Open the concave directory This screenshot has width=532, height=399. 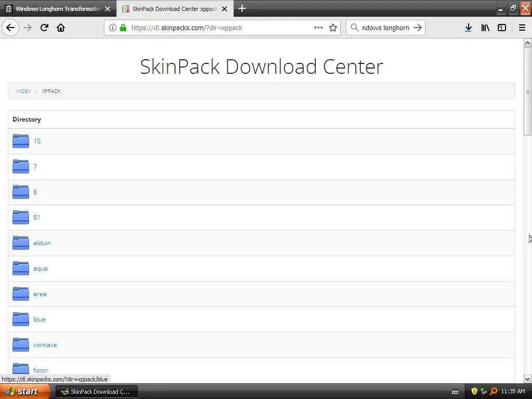(45, 345)
